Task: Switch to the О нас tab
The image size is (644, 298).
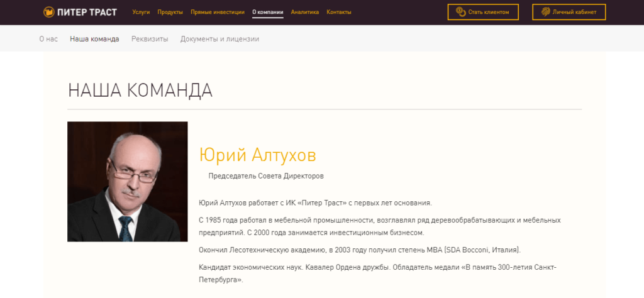Action: coord(48,39)
